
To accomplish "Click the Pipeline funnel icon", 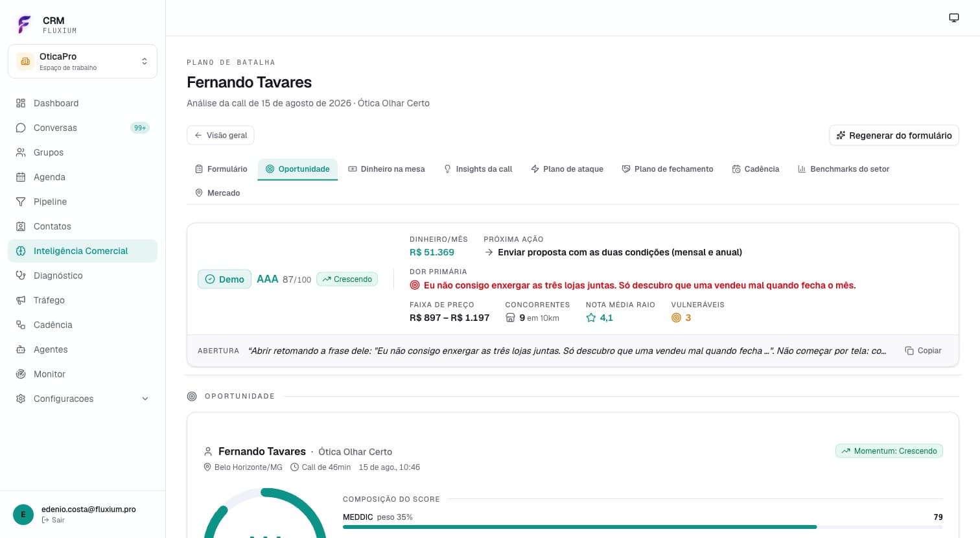I will click(x=21, y=202).
